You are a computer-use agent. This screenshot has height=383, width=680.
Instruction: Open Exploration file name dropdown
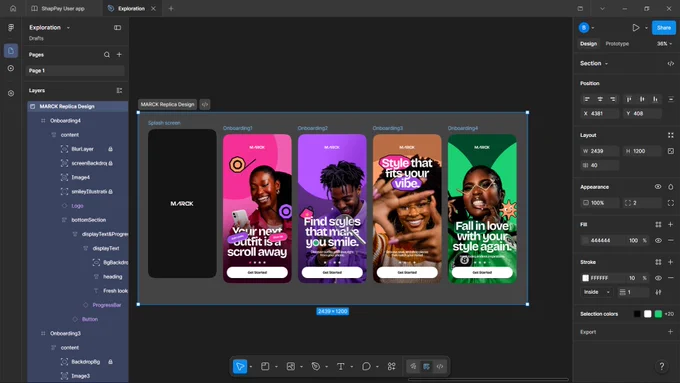pos(68,28)
